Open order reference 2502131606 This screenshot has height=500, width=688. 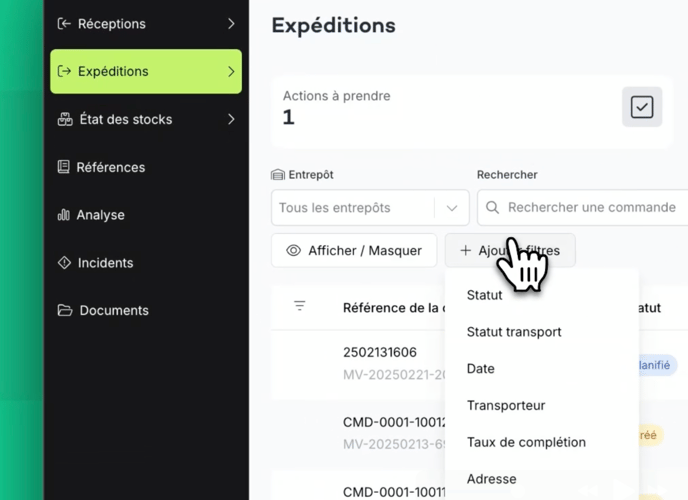(x=380, y=353)
